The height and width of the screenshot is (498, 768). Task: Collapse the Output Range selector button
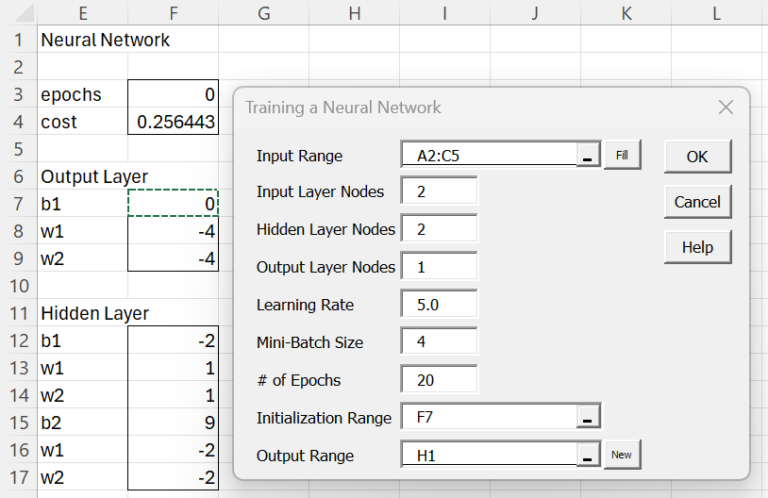(588, 456)
